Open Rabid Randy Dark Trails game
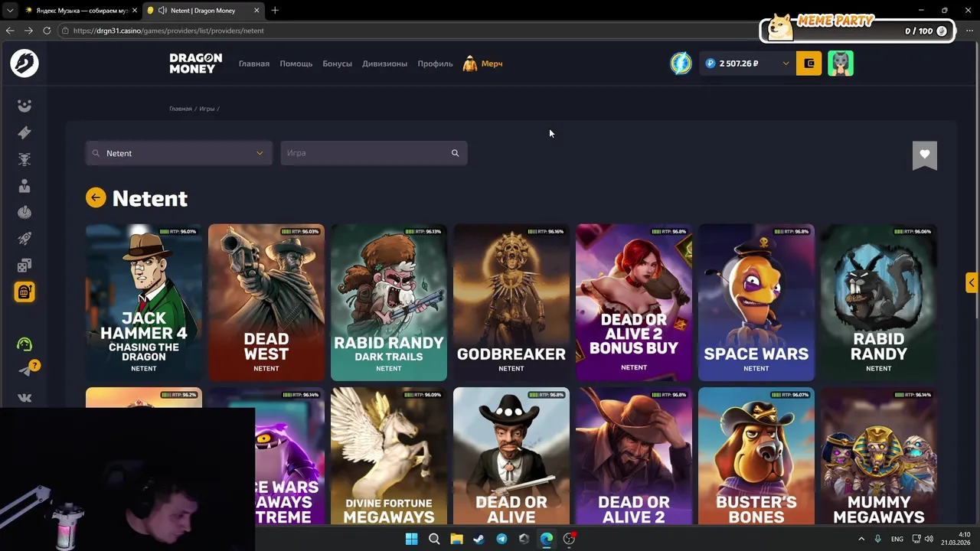Viewport: 980px width, 551px height. coord(389,302)
